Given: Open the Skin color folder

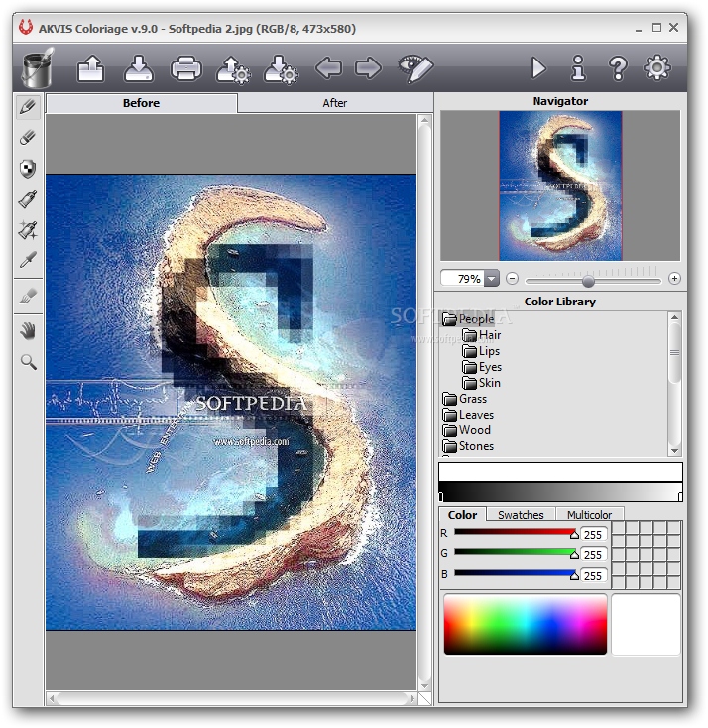Looking at the screenshot, I should pyautogui.click(x=482, y=383).
